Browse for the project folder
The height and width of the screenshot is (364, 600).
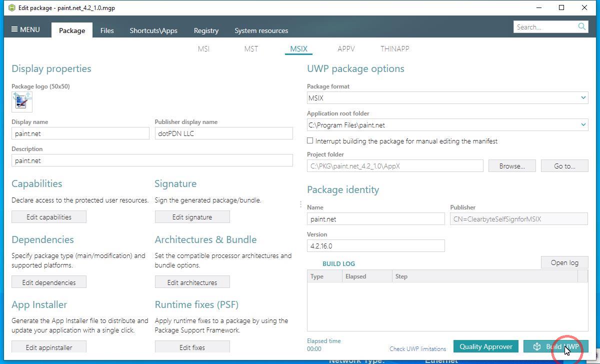tap(512, 166)
